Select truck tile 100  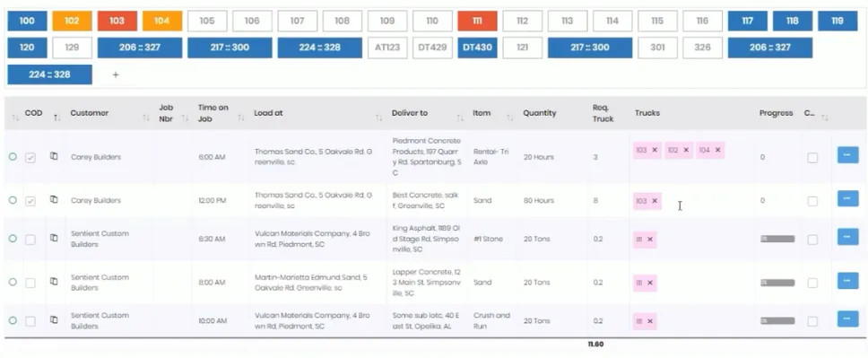click(x=27, y=21)
